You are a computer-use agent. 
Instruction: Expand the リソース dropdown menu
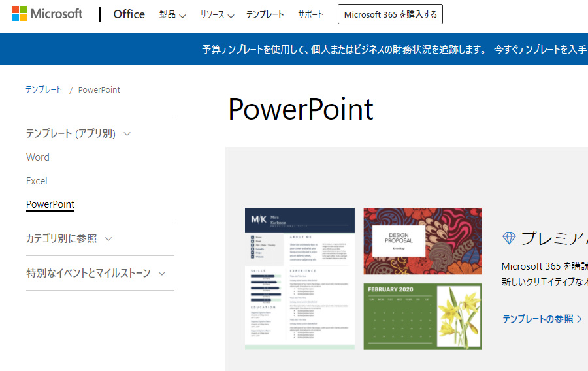click(217, 14)
